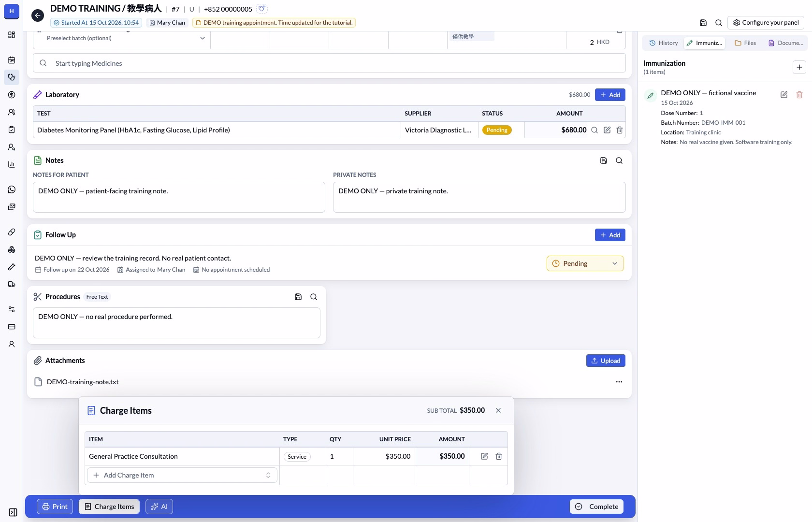Switch to the Documents tab
Viewport: 812px width, 522px height.
[x=786, y=43]
